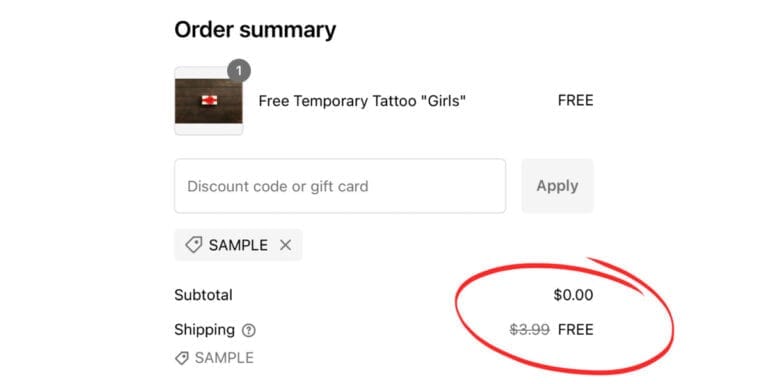This screenshot has height=384, width=768.
Task: Click the FREE price beside the tattoo item
Action: pyautogui.click(x=576, y=101)
